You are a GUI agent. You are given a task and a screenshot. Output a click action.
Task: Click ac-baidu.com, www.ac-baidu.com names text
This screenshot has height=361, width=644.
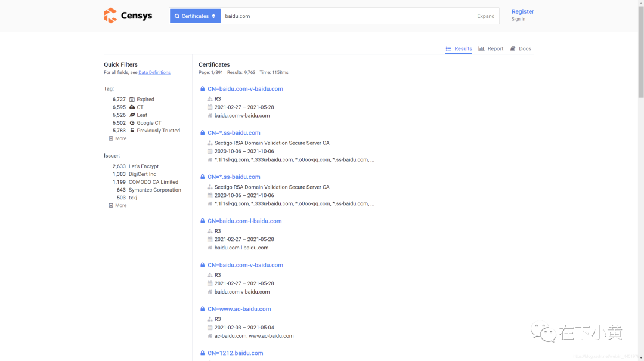[254, 336]
